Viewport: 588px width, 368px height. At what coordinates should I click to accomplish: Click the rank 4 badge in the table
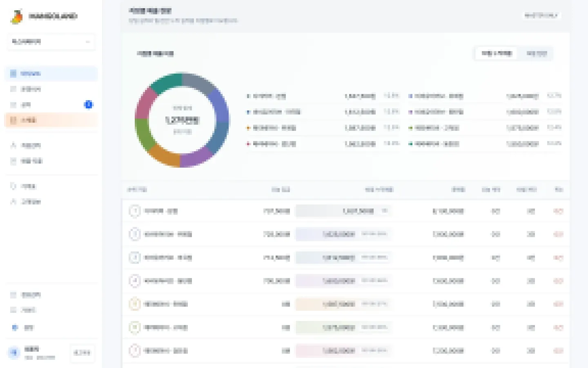point(135,281)
